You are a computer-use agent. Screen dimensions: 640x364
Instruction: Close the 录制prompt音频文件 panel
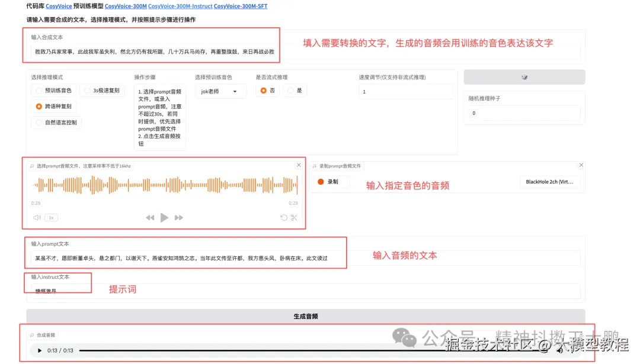(581, 165)
